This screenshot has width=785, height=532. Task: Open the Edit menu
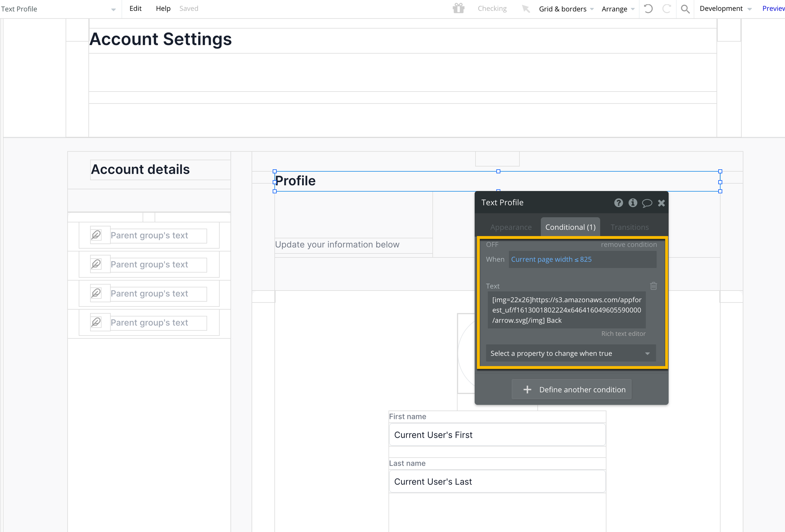point(135,9)
